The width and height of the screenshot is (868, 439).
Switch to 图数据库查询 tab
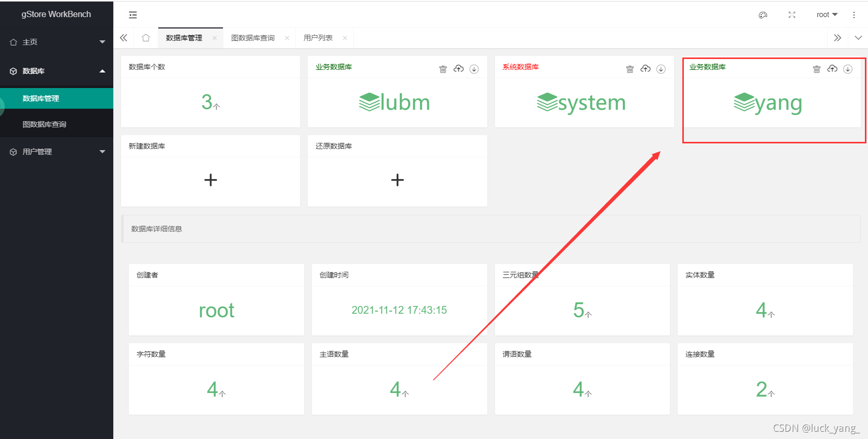coord(253,38)
